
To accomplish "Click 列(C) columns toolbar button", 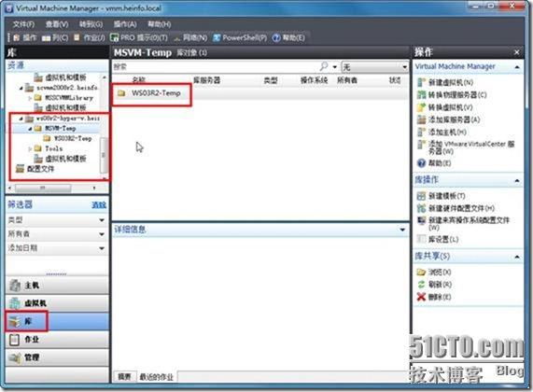I will [x=55, y=37].
